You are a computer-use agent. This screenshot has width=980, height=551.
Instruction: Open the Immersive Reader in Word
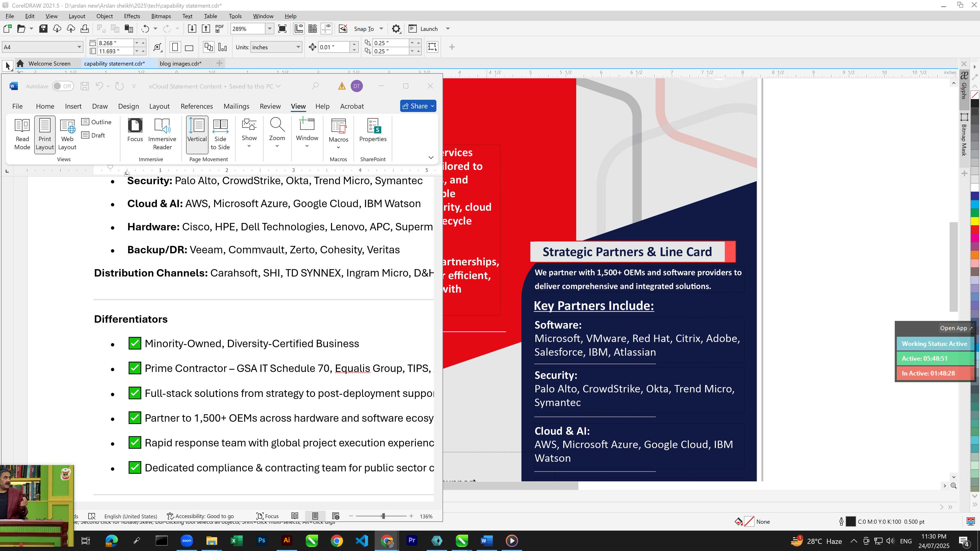point(162,134)
